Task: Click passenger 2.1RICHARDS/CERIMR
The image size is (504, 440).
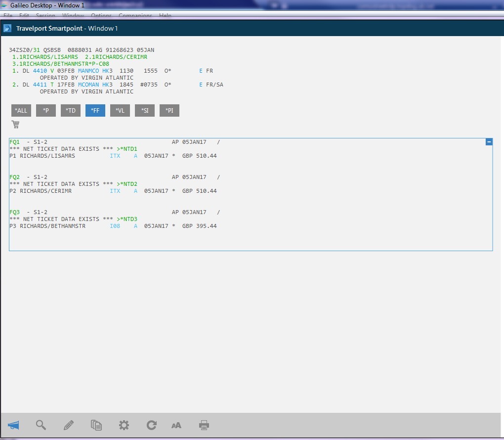Action: 116,57
